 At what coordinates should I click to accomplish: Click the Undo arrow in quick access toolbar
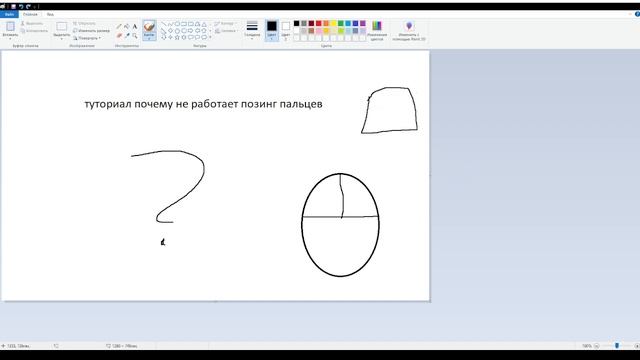pos(21,7)
